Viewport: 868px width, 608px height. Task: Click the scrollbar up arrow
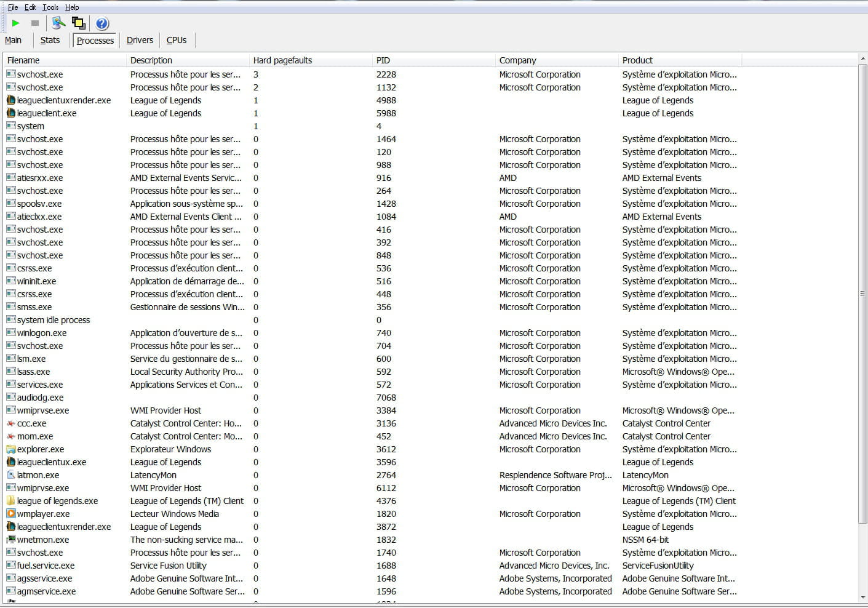click(x=862, y=58)
